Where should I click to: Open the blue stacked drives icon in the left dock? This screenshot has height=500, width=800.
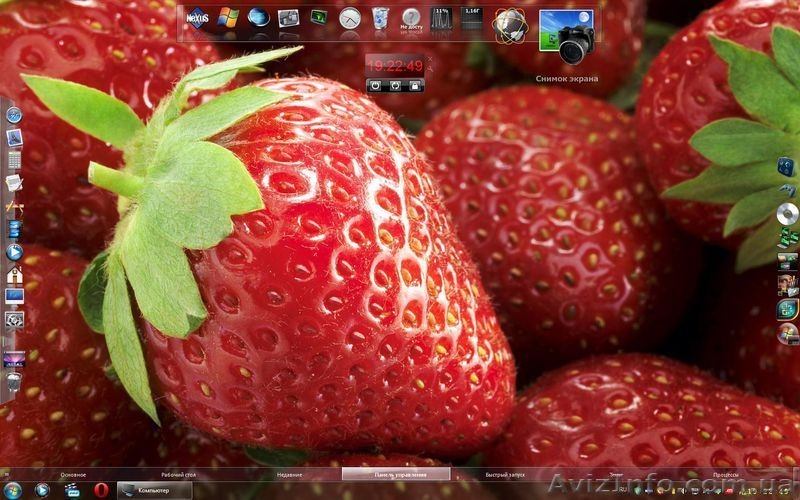(x=14, y=229)
